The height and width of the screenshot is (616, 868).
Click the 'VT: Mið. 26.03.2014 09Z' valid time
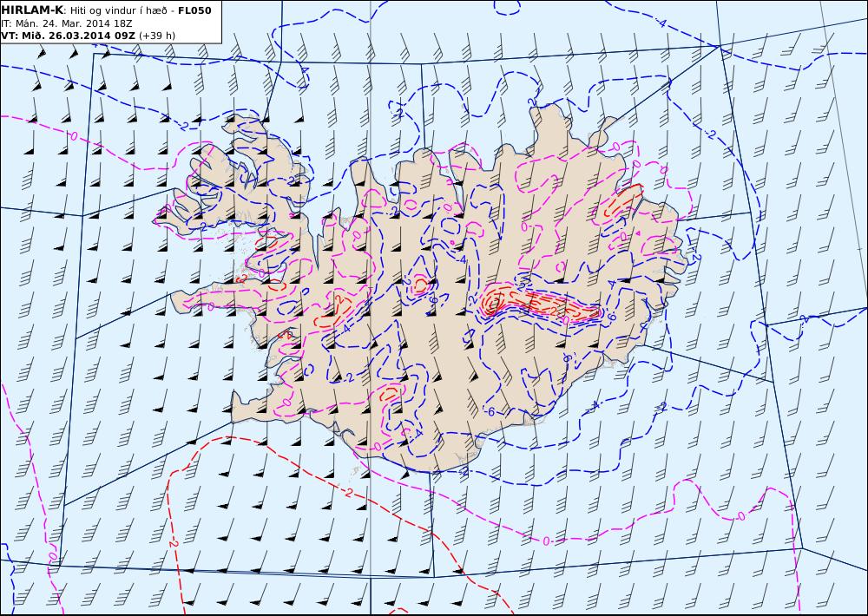click(68, 36)
